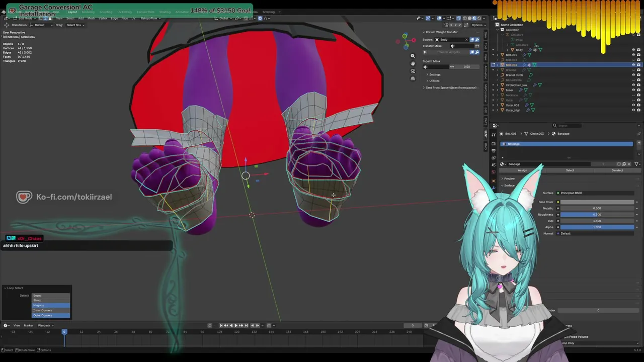Screen dimensions: 644x362
Task: Collapse the material Surface panel
Action: (508, 186)
